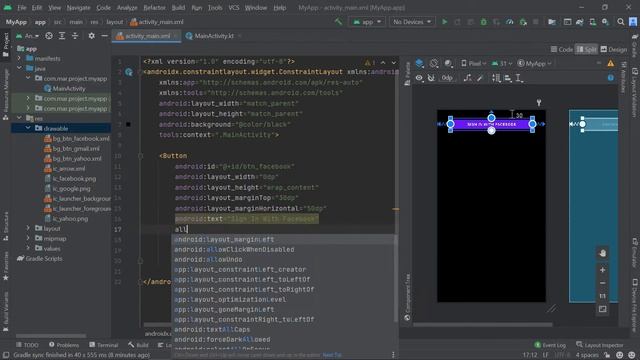
Task: Open Project panel settings gear
Action: 91,36
